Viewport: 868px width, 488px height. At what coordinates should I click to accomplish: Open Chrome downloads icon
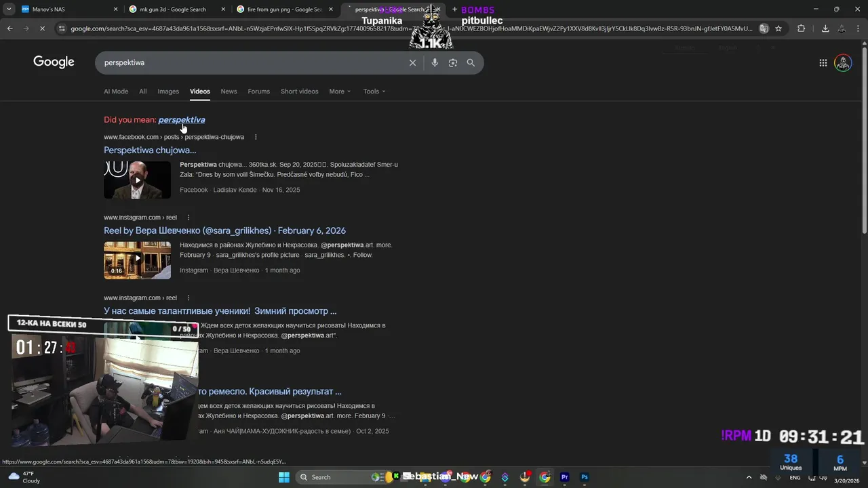825,28
